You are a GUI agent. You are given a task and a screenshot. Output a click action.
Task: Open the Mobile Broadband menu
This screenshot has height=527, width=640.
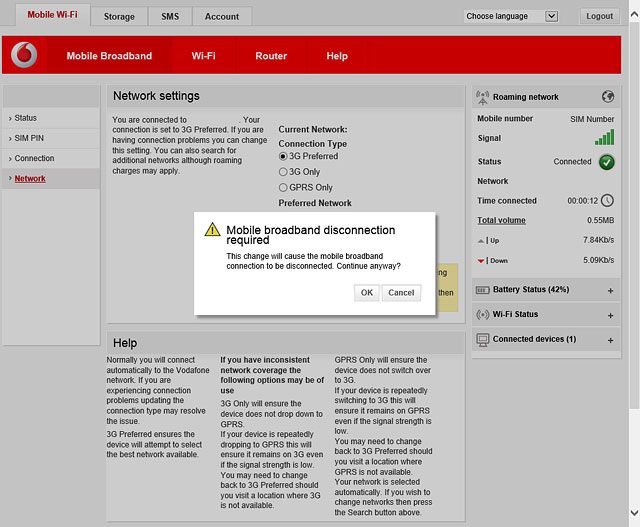pyautogui.click(x=109, y=56)
